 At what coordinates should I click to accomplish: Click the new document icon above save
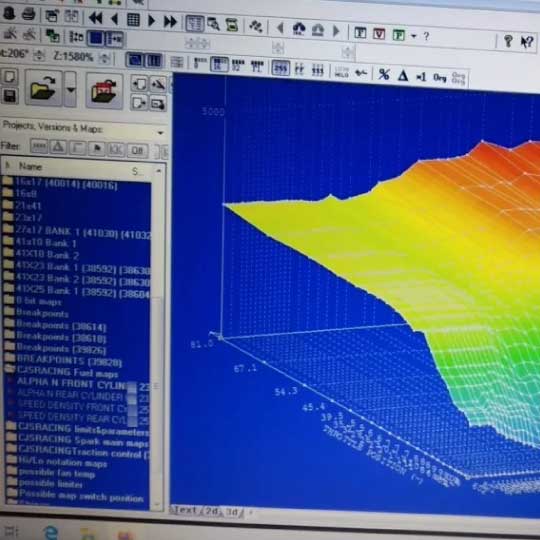(x=9, y=76)
